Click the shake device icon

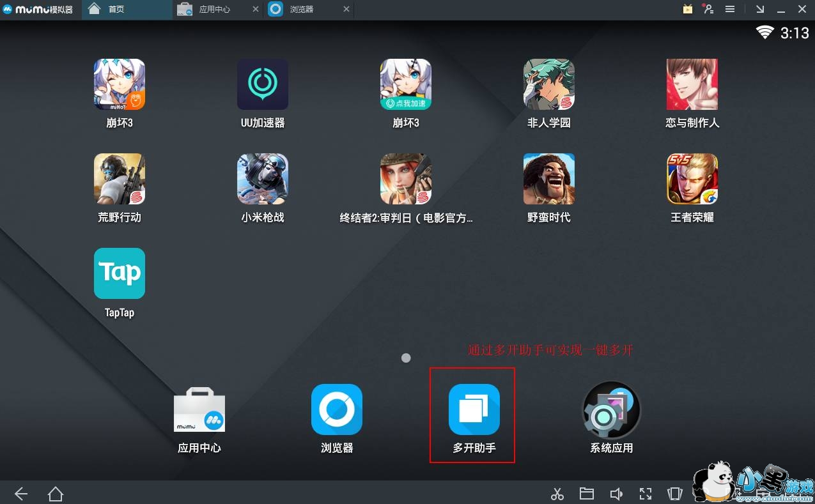674,493
